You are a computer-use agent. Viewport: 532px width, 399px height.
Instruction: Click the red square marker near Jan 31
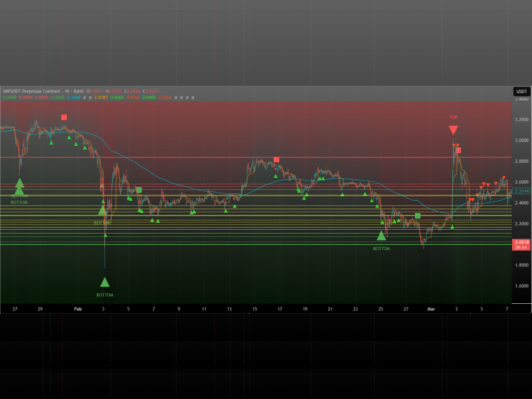click(x=64, y=118)
